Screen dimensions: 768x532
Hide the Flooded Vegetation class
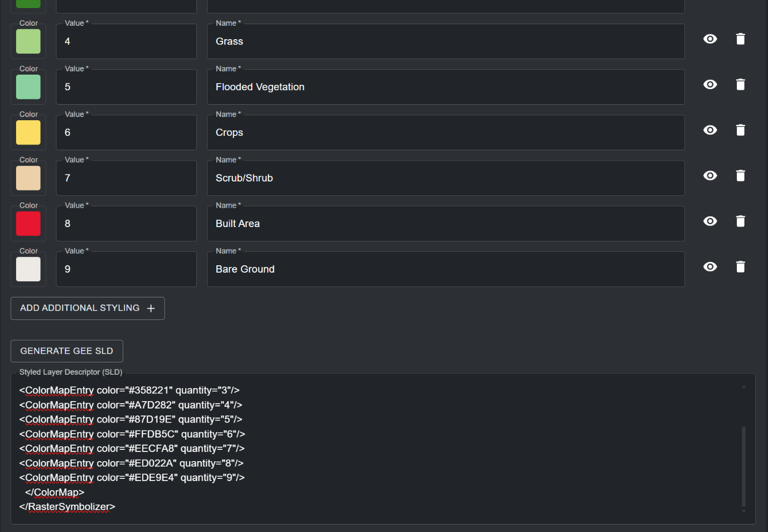click(x=710, y=85)
